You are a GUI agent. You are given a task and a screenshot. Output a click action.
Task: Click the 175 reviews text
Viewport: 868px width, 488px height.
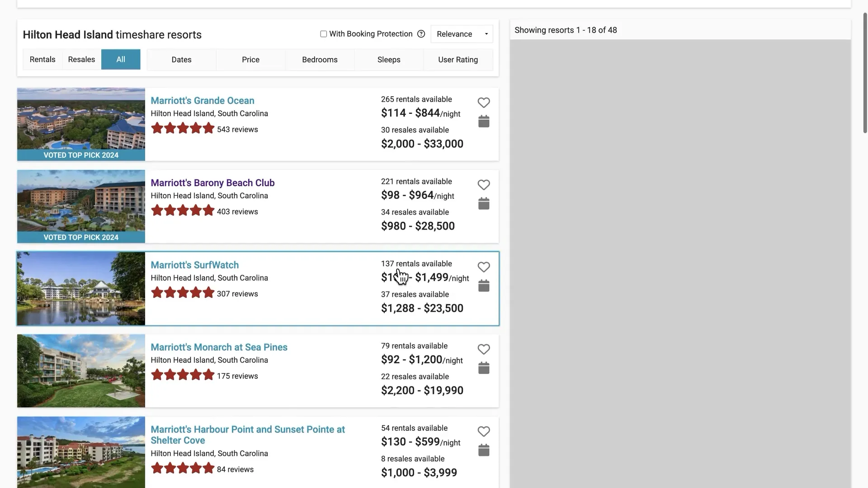click(237, 376)
